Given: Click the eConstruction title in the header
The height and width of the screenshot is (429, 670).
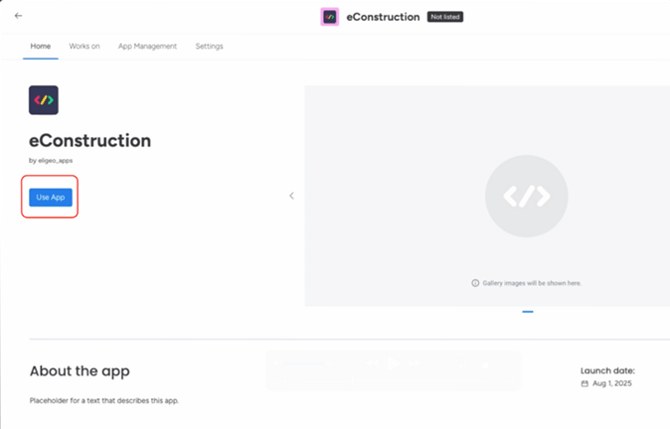Looking at the screenshot, I should point(382,17).
